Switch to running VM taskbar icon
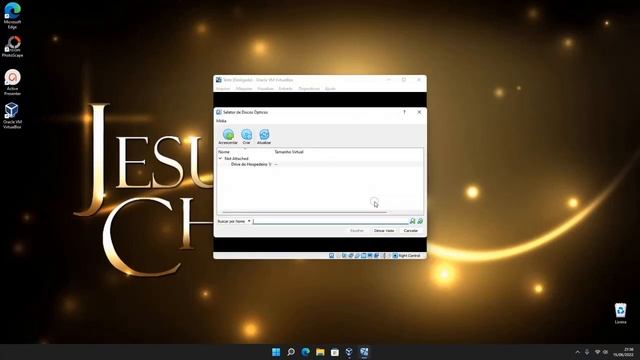Viewport: 640px width, 360px height. [364, 352]
